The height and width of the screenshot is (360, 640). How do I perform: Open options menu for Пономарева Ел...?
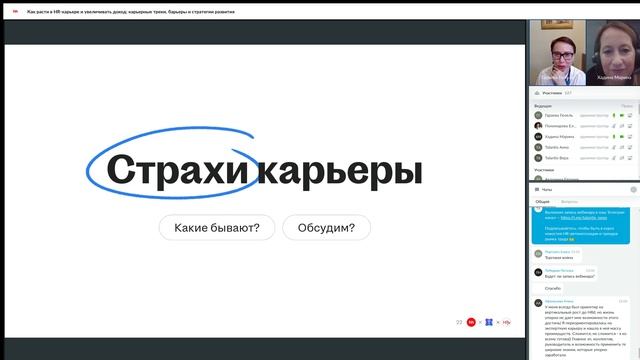(630, 126)
